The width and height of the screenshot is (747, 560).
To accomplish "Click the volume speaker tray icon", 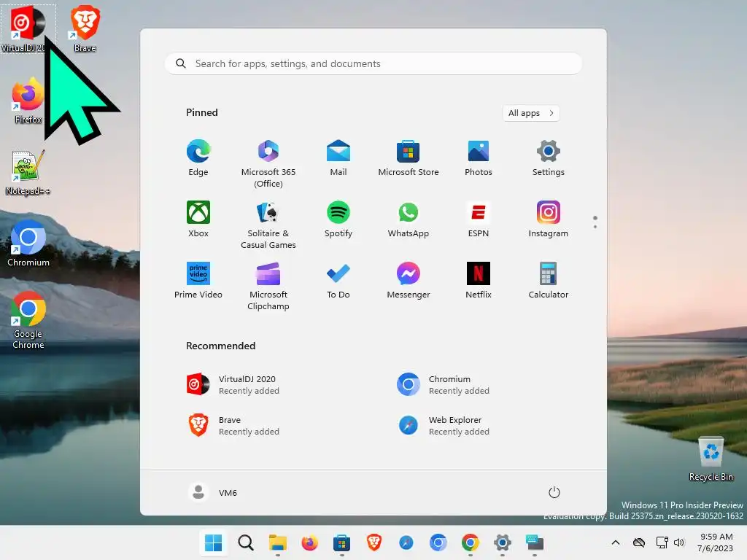I will pyautogui.click(x=679, y=542).
